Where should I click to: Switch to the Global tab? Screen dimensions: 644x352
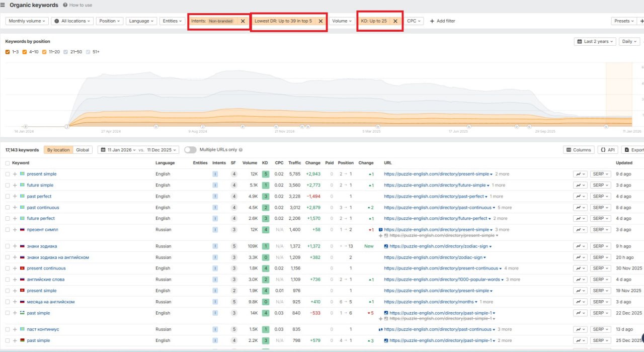(83, 150)
